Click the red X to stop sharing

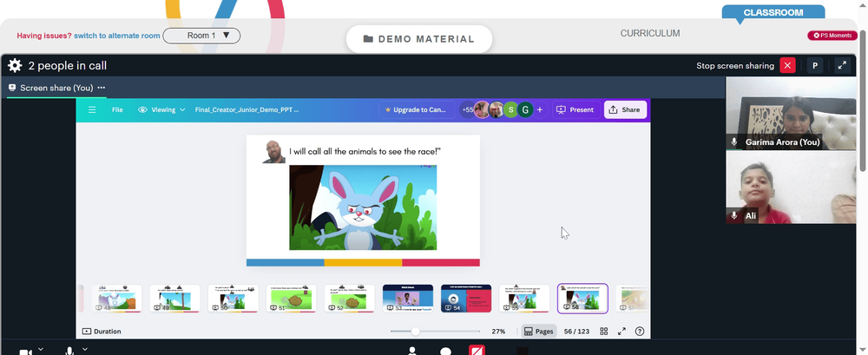tap(787, 65)
